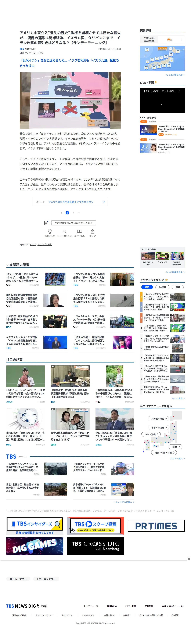The height and width of the screenshot is (644, 191).
Task: Click もっと動画を見る link
Action: tap(175, 272)
